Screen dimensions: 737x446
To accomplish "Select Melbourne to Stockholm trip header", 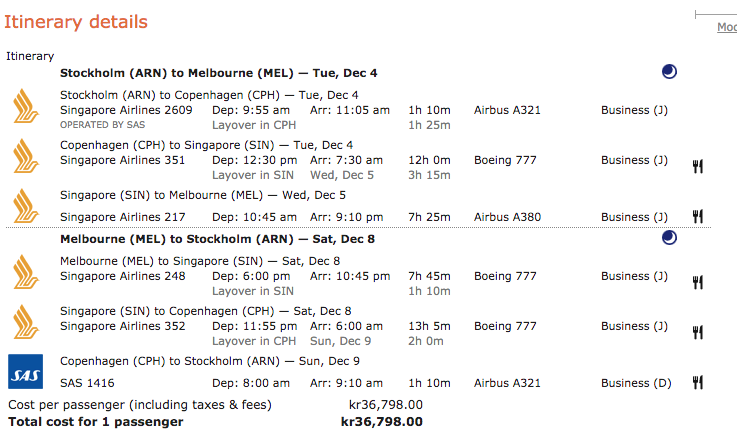I will pyautogui.click(x=218, y=239).
